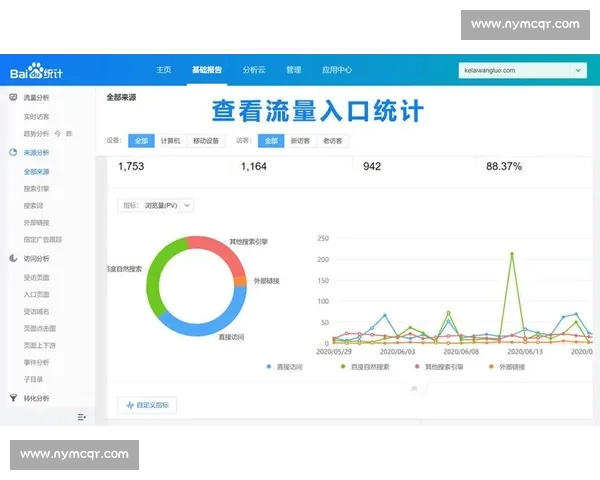Open 入口页面 in the sidebar

36,294
